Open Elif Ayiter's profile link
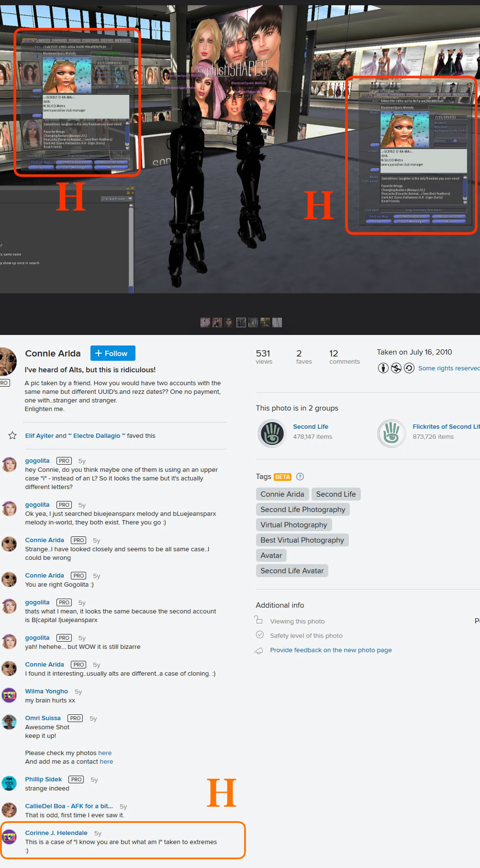480x868 pixels. (39, 435)
